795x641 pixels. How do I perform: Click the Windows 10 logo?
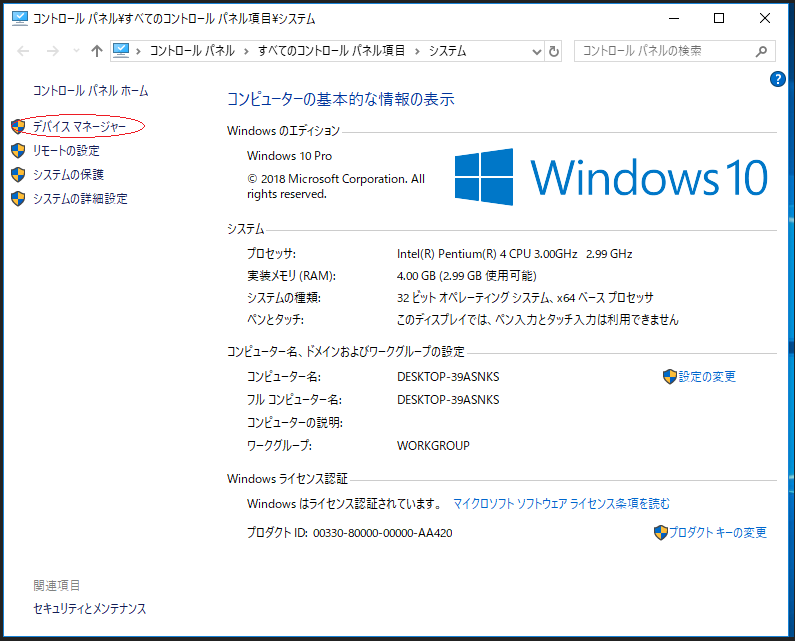(x=611, y=177)
